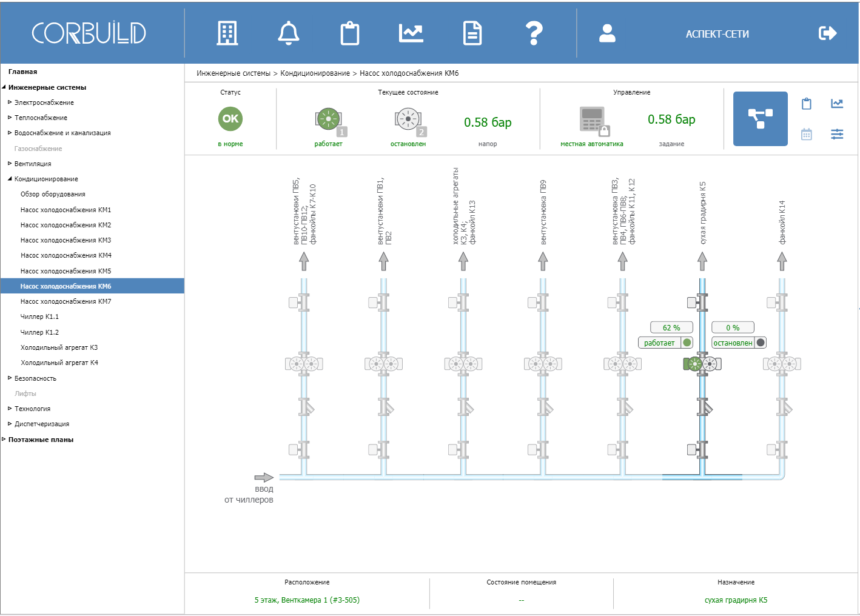Select Насос холодоснабжения КМ5

click(x=66, y=271)
